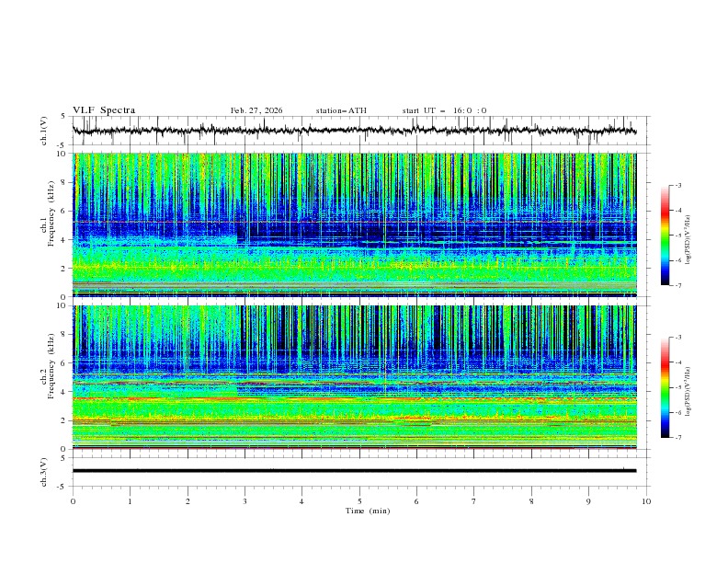728x563 pixels.
Task: Click time axis tick label "4"
Action: pyautogui.click(x=301, y=501)
